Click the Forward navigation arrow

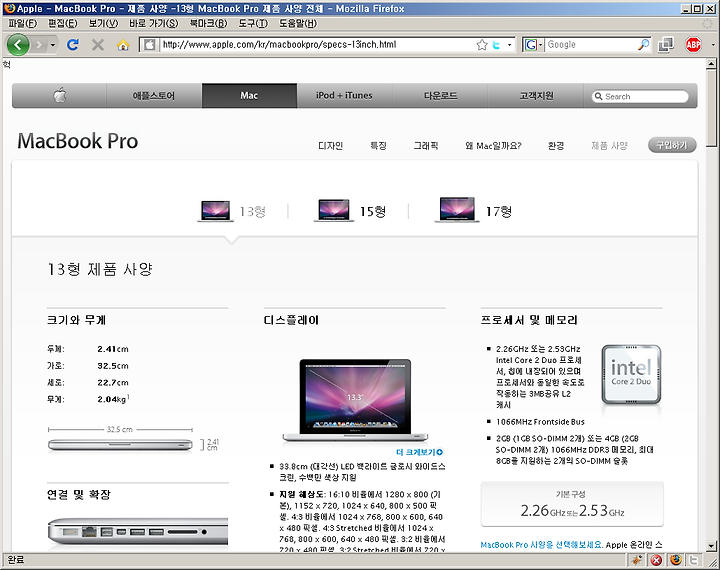click(39, 45)
